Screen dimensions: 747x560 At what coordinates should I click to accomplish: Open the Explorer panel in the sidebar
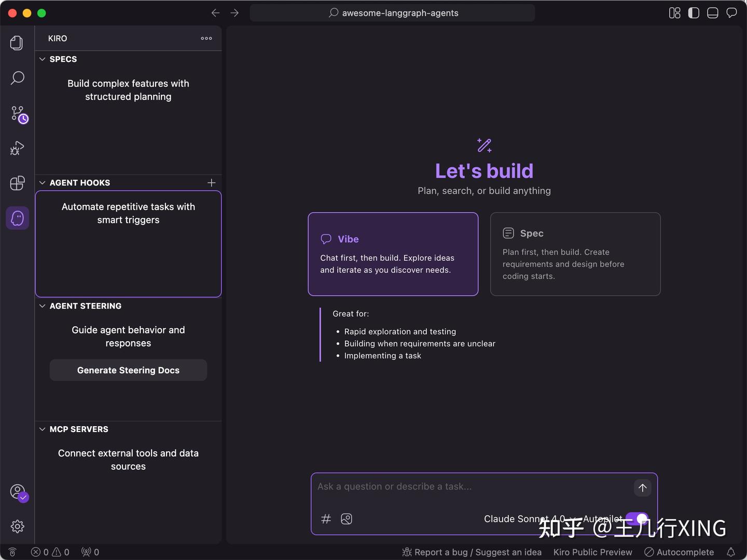[x=16, y=43]
